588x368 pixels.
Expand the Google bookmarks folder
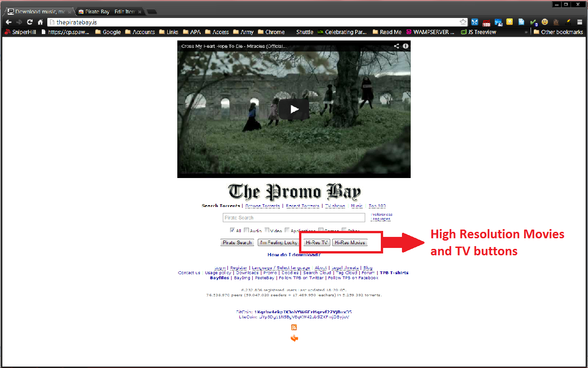coord(108,32)
